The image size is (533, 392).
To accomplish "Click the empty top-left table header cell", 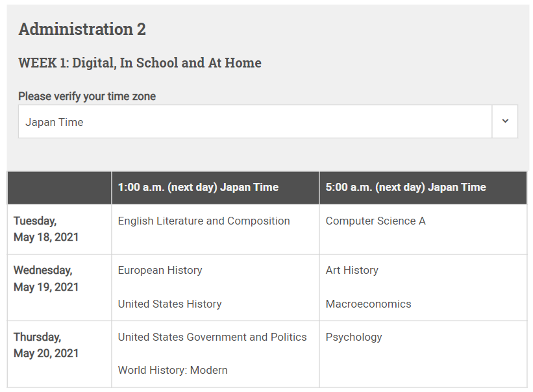I will coord(59,187).
